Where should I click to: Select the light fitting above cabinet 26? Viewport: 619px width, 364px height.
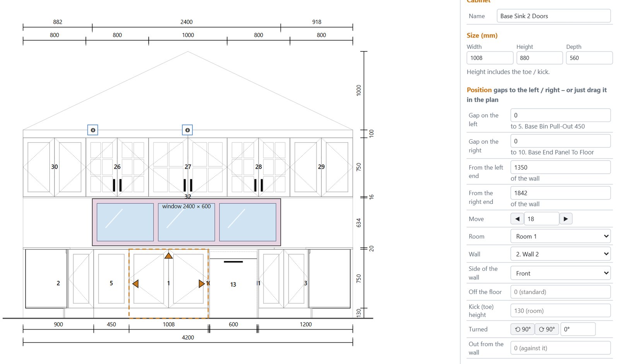tap(93, 130)
